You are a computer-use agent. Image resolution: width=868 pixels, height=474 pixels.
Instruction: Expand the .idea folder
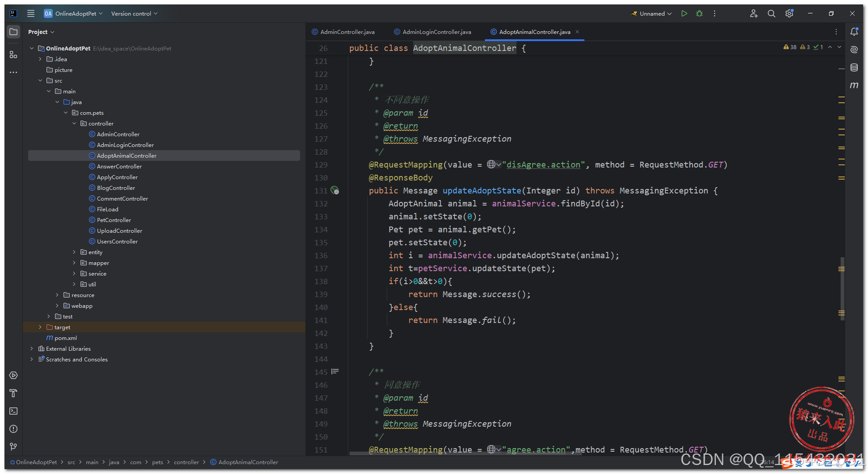pyautogui.click(x=40, y=59)
